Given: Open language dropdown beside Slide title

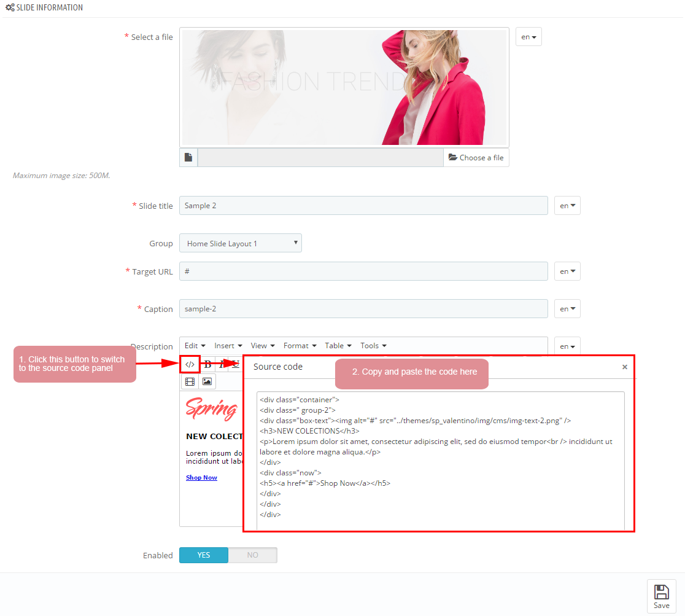Looking at the screenshot, I should click(567, 206).
